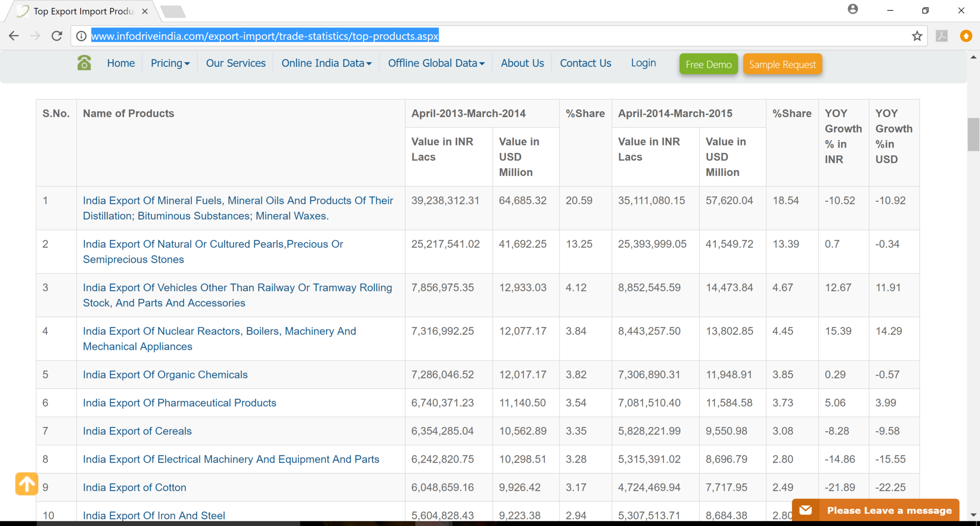Click cell value 25,393,999.05
Image resolution: width=980 pixels, height=526 pixels.
pos(652,244)
